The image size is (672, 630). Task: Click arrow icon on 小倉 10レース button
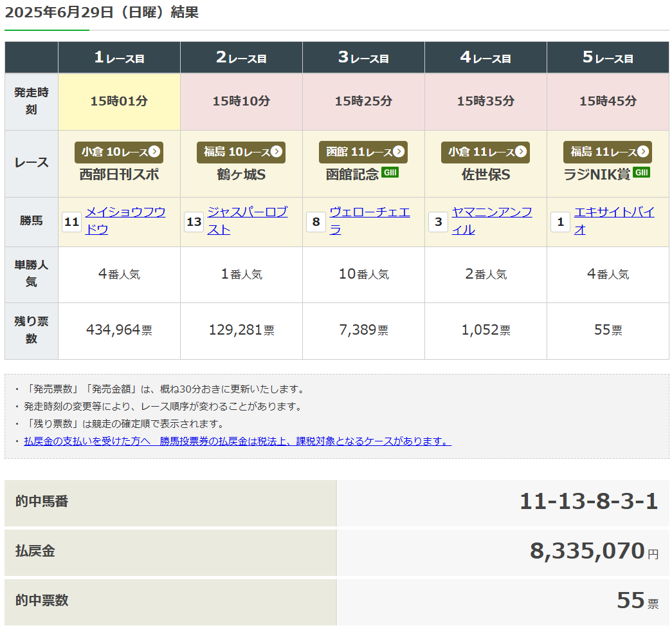[154, 151]
